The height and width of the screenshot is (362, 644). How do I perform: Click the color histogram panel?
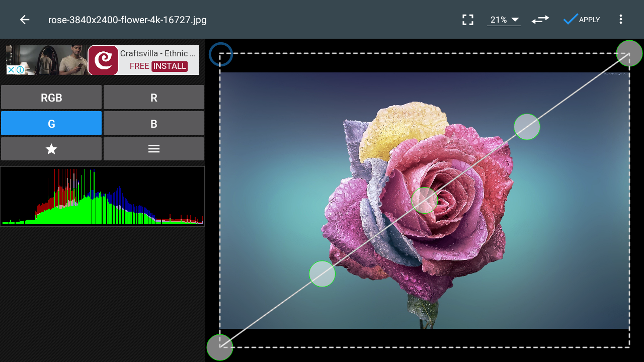click(103, 196)
